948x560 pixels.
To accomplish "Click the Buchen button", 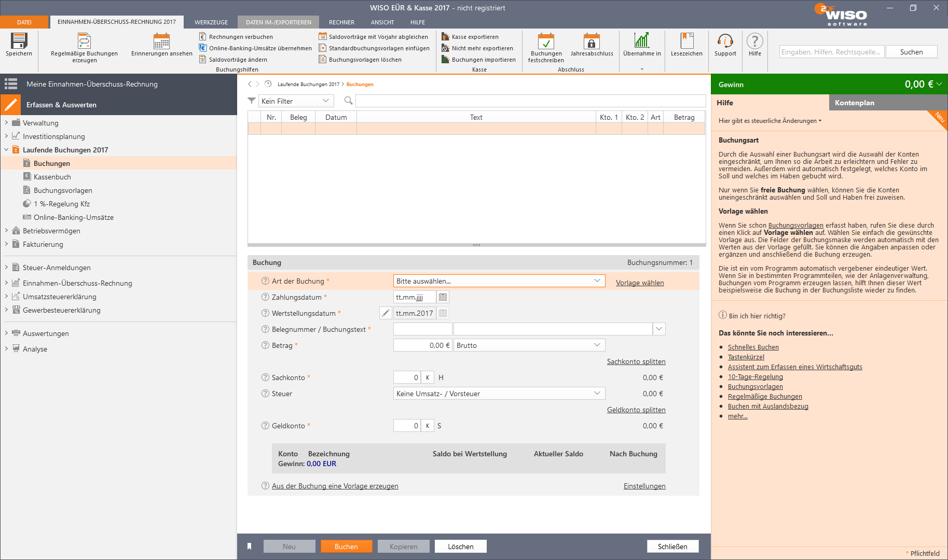I will (x=346, y=547).
